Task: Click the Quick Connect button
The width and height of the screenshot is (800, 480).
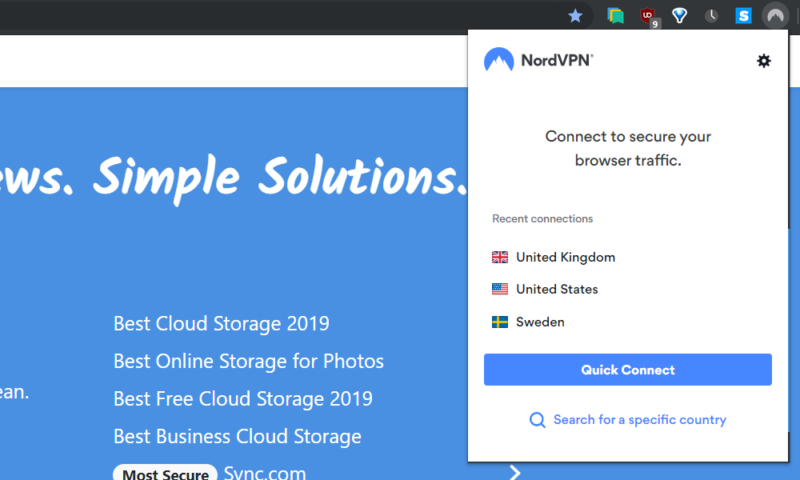Action: click(628, 370)
